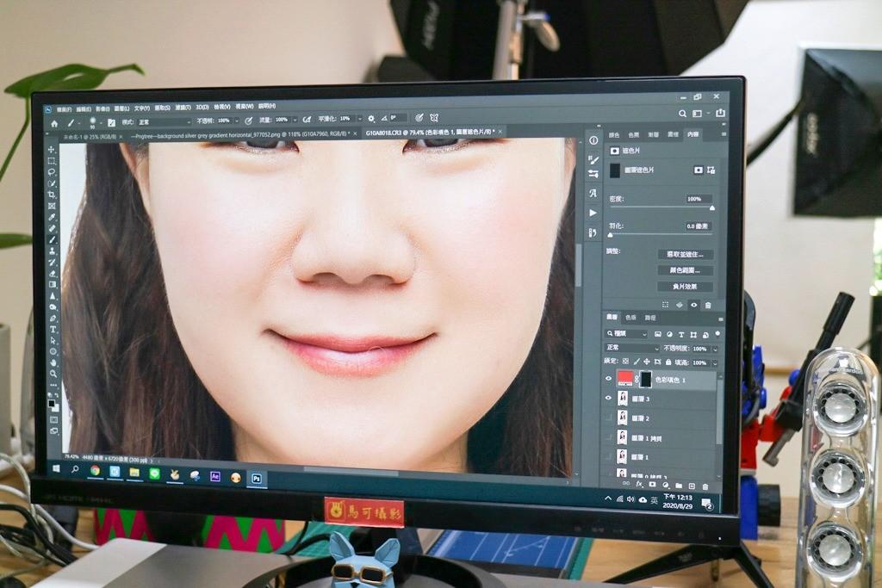Delete layer using trash icon in Layers panel

(x=705, y=486)
